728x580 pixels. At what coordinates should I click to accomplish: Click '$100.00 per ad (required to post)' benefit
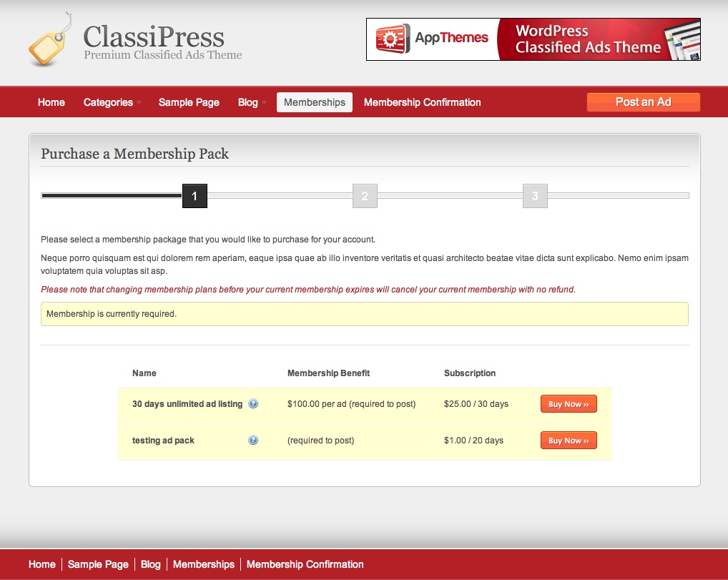tap(351, 404)
